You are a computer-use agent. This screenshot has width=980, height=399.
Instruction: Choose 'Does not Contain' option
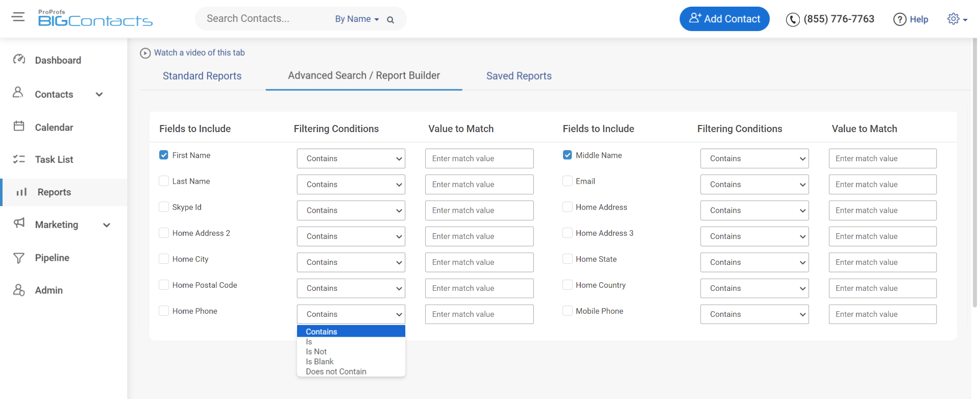point(351,371)
